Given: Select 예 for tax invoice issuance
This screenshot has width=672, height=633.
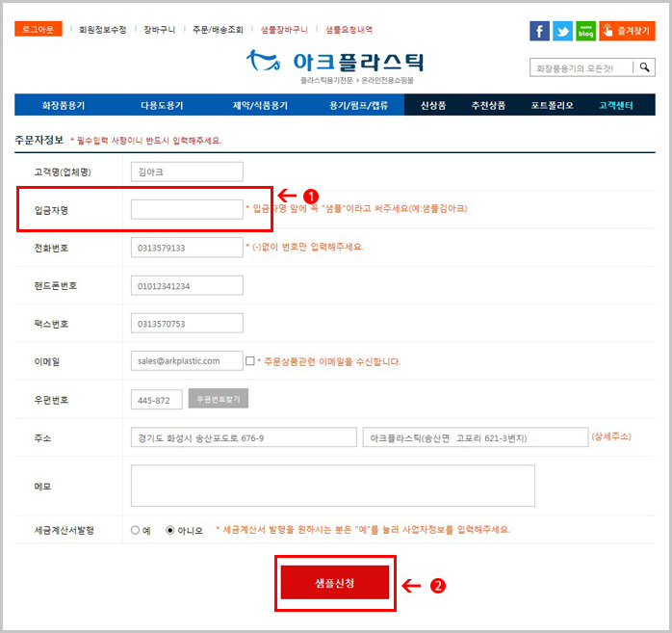Looking at the screenshot, I should pyautogui.click(x=135, y=530).
